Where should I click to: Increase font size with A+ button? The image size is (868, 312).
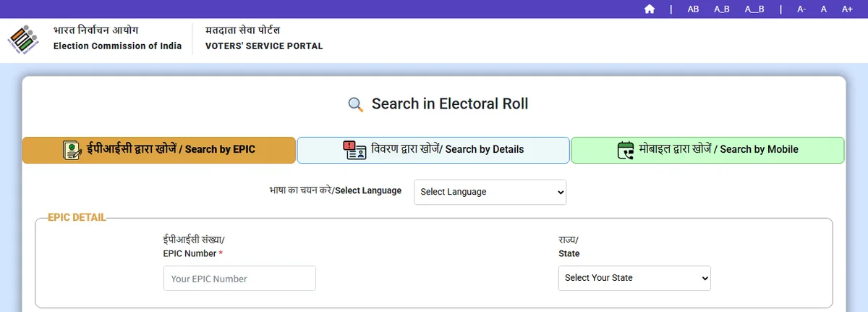click(x=847, y=9)
